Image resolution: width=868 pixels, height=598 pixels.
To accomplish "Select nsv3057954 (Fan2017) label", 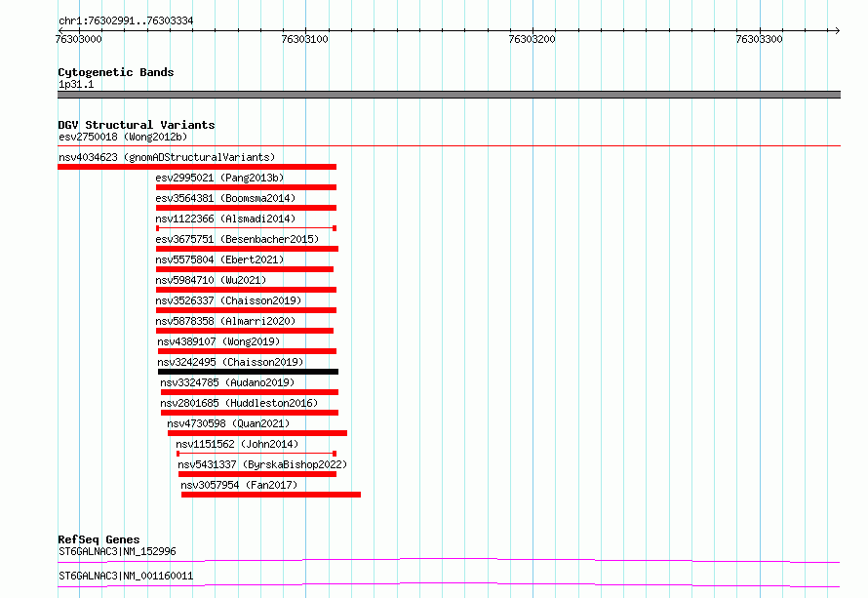I will (x=239, y=485).
